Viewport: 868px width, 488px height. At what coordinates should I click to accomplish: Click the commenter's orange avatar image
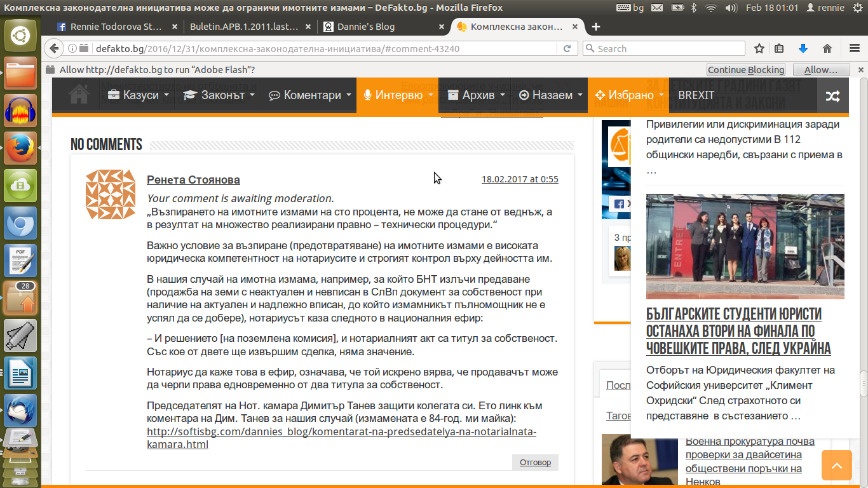pyautogui.click(x=111, y=194)
